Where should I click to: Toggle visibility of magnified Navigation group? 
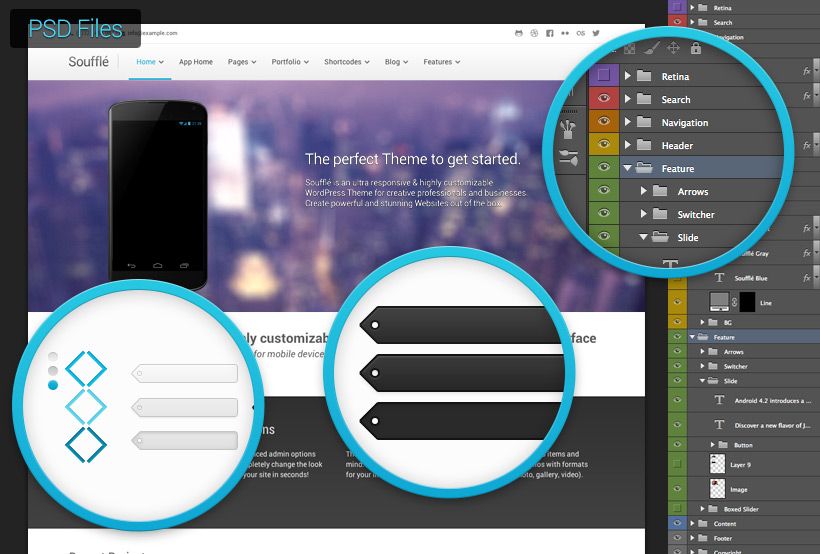point(603,122)
